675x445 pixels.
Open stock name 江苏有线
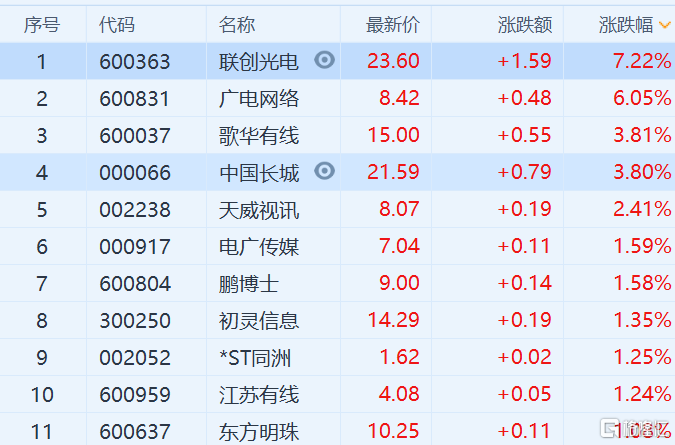coord(259,395)
